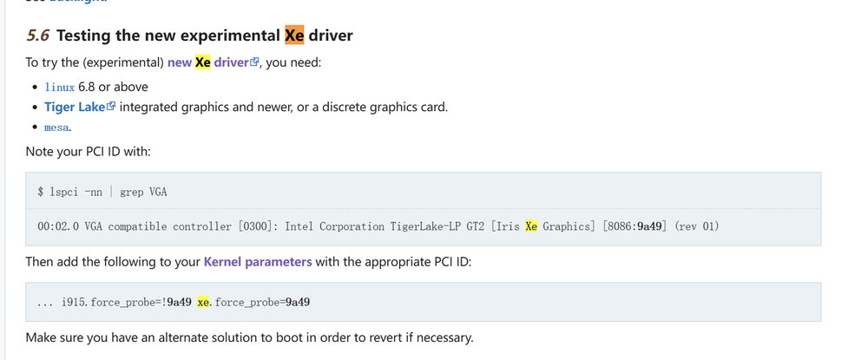This screenshot has width=868, height=360.
Task: Open the "mesa" package link
Action: [x=56, y=128]
